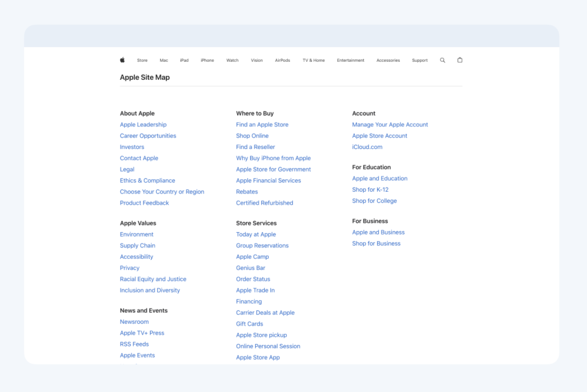
Task: Open the Shop for College link
Action: coord(374,201)
